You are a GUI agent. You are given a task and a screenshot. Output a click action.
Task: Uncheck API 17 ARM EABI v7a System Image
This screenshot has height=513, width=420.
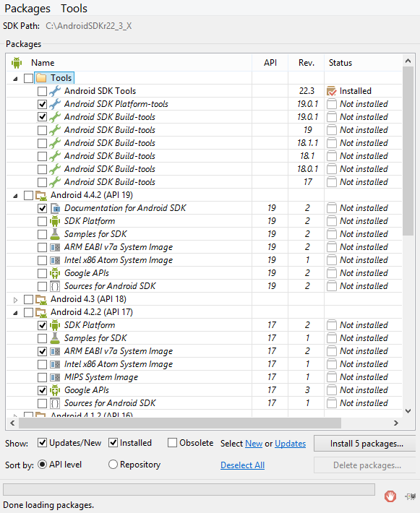(42, 351)
